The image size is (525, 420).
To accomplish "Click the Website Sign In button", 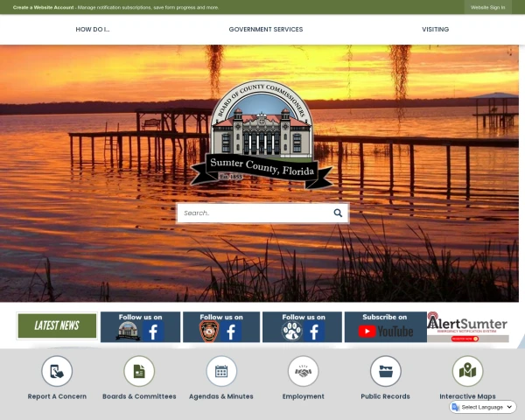I will (x=487, y=7).
